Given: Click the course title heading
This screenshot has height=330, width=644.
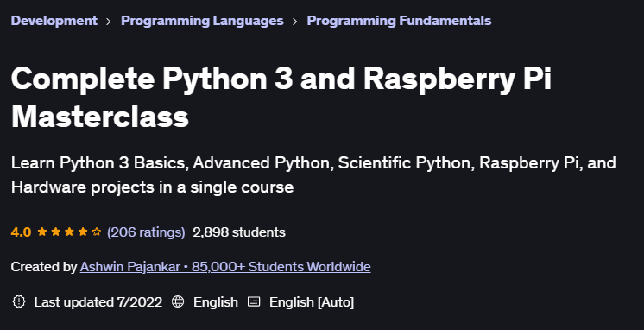Looking at the screenshot, I should point(281,98).
